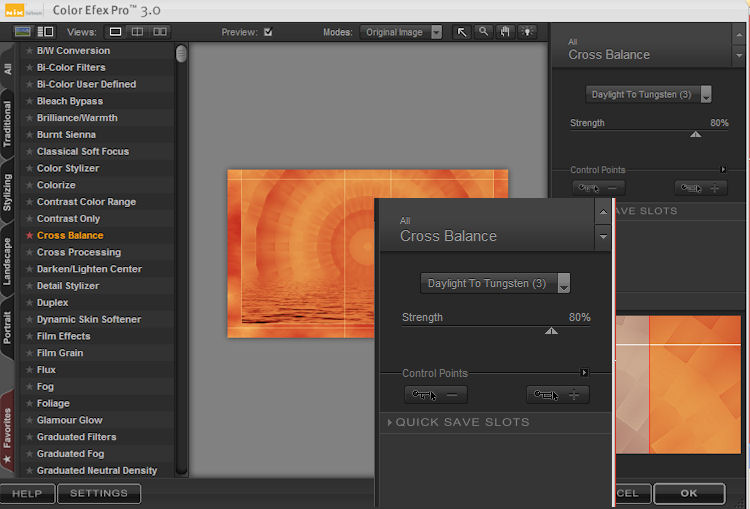750x509 pixels.
Task: Toggle the Preview checkbox
Action: (268, 32)
